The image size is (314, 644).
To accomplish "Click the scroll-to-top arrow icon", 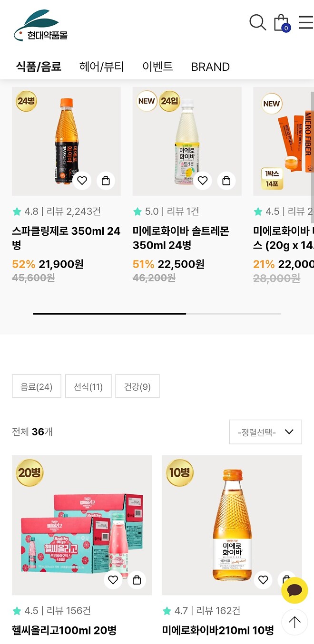I will click(294, 622).
